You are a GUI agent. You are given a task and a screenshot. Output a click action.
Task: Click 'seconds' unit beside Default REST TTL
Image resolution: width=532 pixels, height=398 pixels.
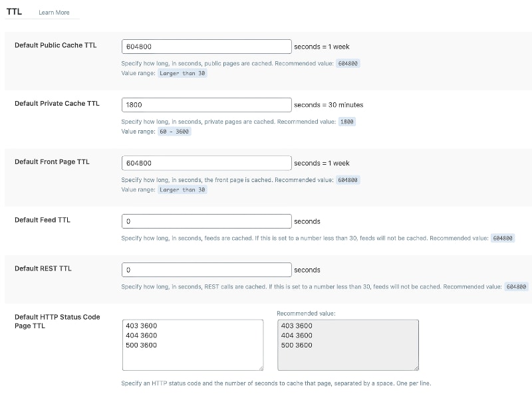point(307,270)
